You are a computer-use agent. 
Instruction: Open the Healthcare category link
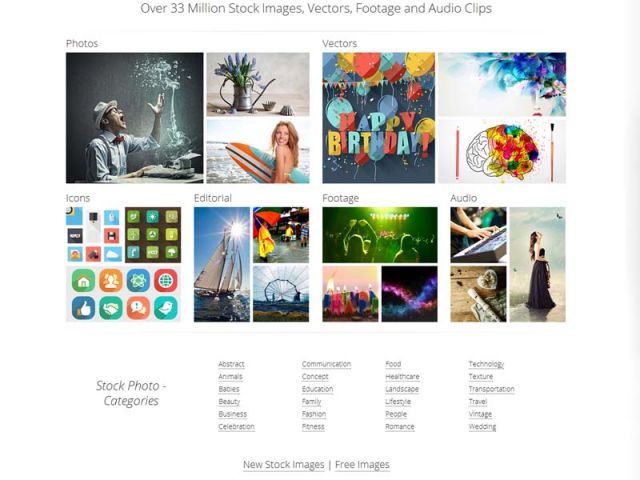click(402, 377)
